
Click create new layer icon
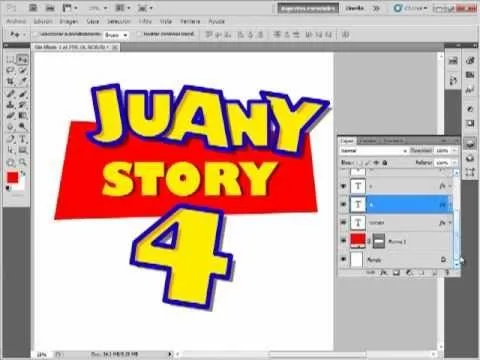tap(435, 272)
